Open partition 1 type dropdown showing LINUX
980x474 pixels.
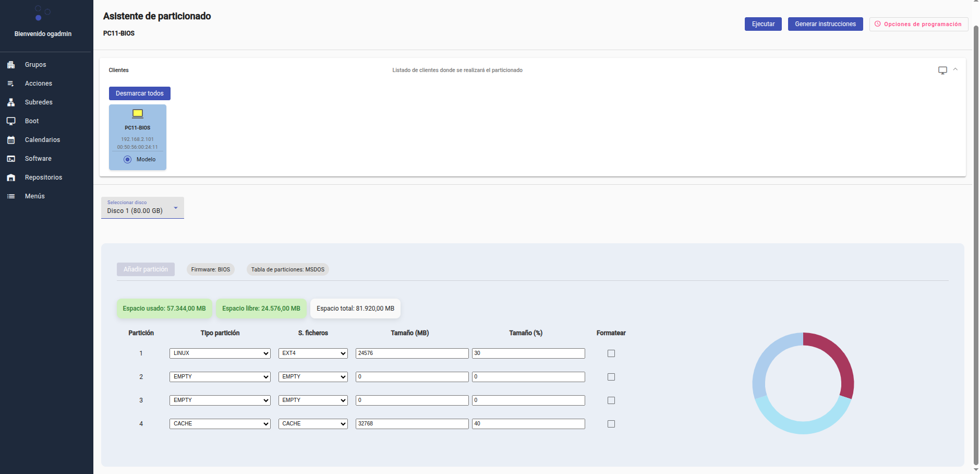[x=220, y=353]
